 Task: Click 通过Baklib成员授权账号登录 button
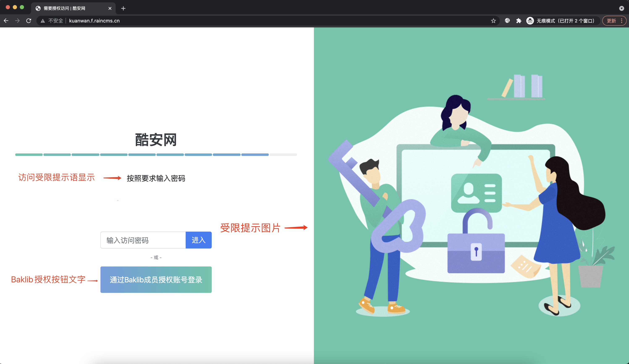pyautogui.click(x=156, y=279)
